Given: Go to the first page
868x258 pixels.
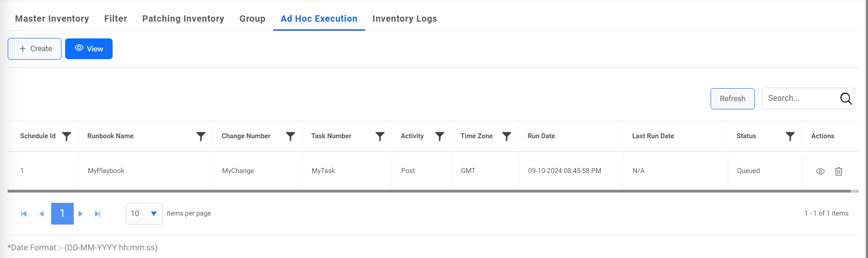Looking at the screenshot, I should (24, 214).
